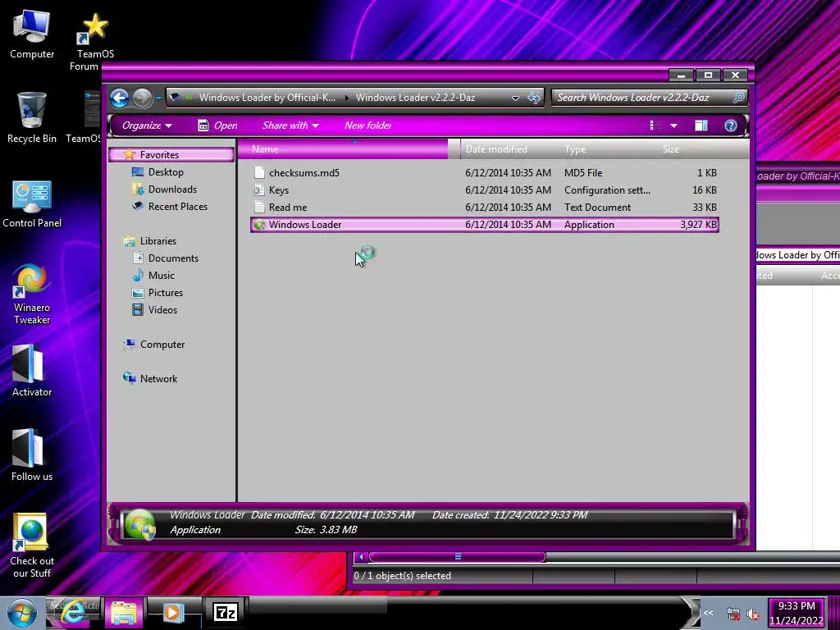The height and width of the screenshot is (630, 840).
Task: Open Explorer help question mark icon
Action: (731, 126)
